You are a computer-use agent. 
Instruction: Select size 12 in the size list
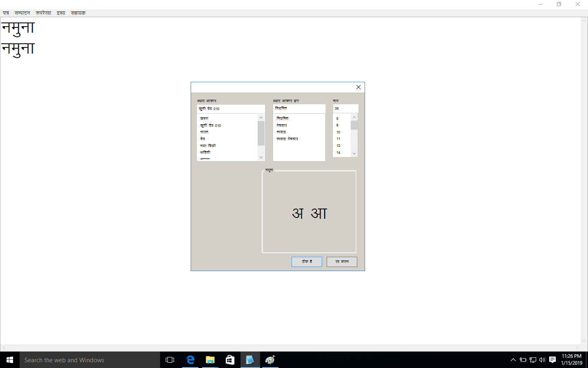[339, 146]
